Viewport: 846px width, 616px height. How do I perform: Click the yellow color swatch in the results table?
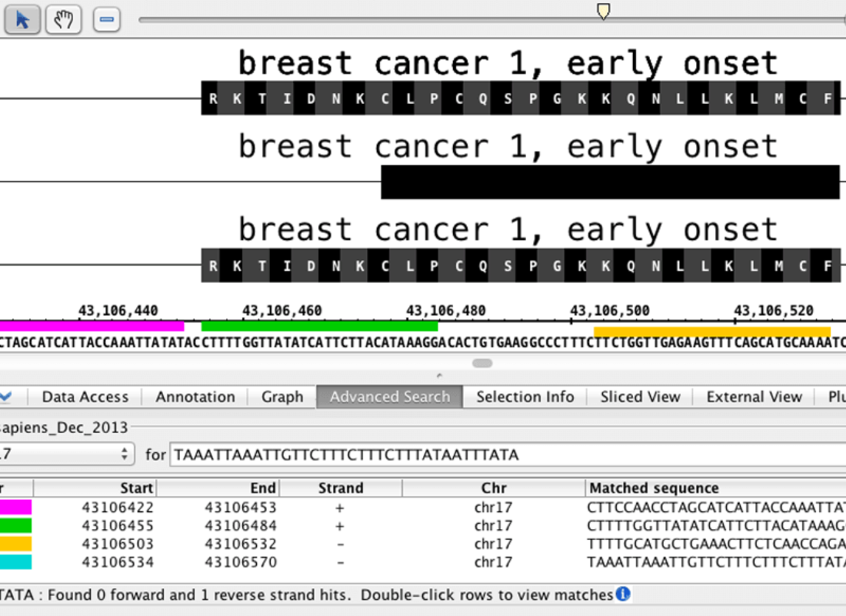point(15,544)
